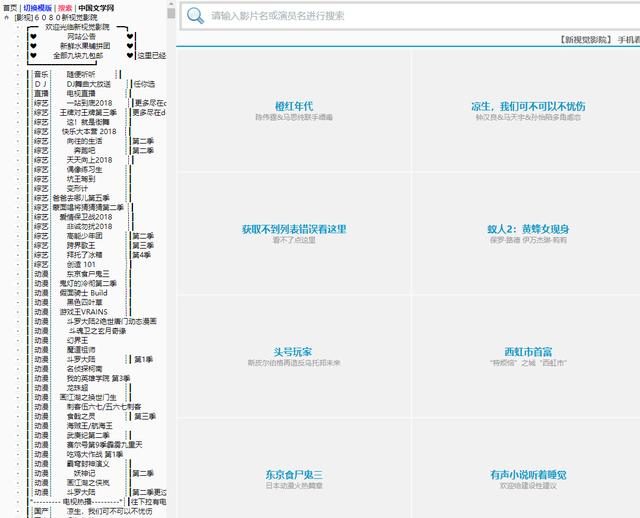Click the blue 切换模版 link

point(38,8)
